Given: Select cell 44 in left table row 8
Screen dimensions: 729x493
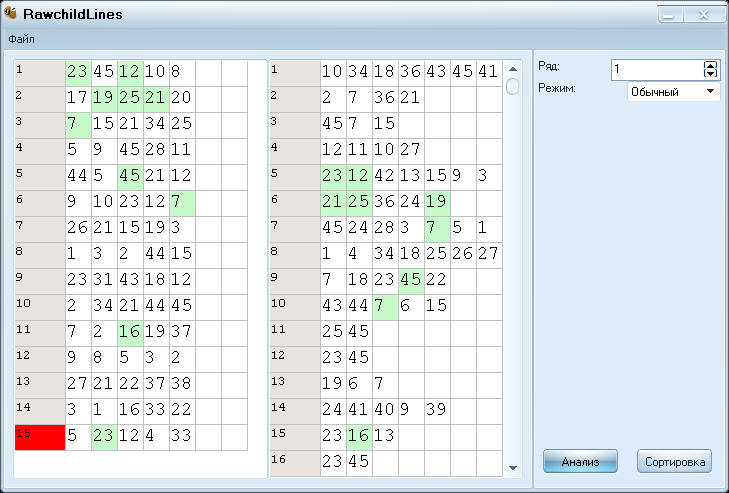Looking at the screenshot, I should (156, 255).
